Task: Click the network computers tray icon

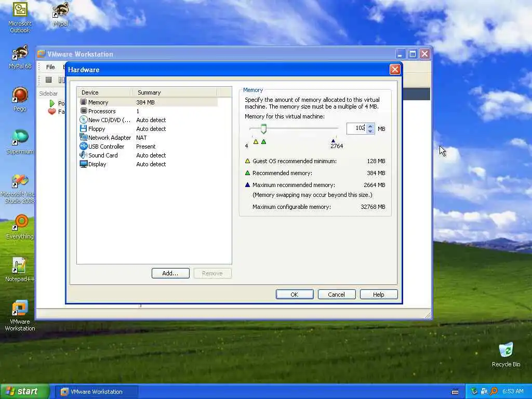Action: pyautogui.click(x=484, y=391)
